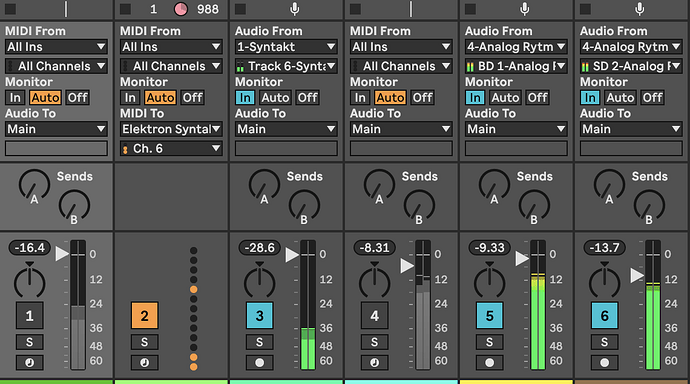The height and width of the screenshot is (384, 690).
Task: Open the BD 1-Analog input channel dropdown
Action: (x=516, y=66)
